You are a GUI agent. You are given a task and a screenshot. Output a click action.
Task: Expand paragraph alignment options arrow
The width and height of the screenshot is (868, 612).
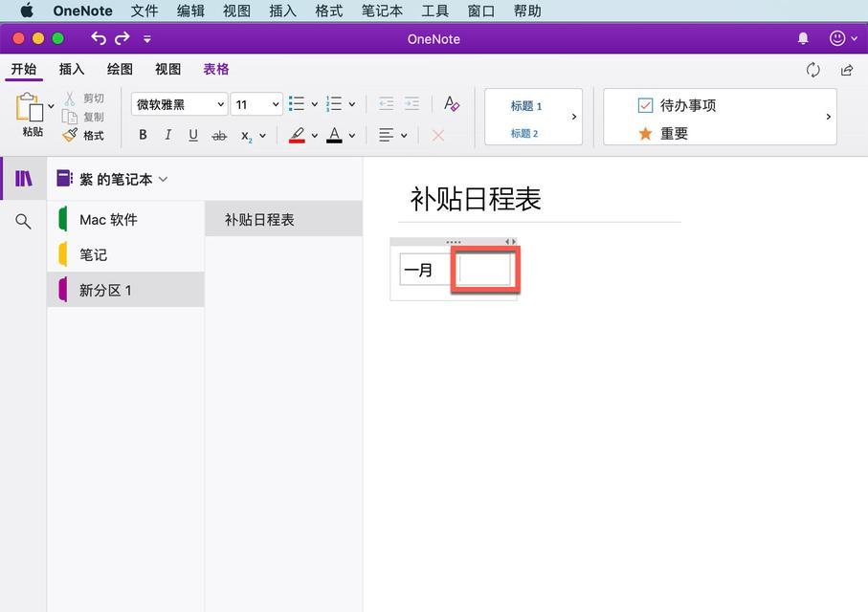click(404, 135)
